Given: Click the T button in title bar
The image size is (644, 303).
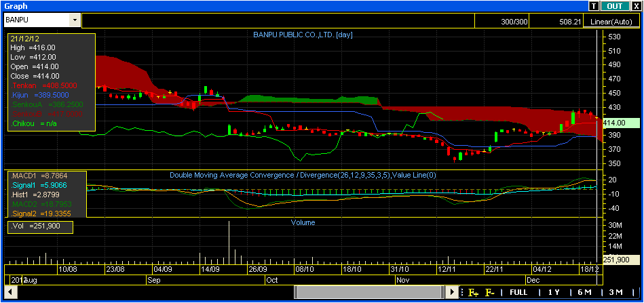Looking at the screenshot, I should (594, 5).
